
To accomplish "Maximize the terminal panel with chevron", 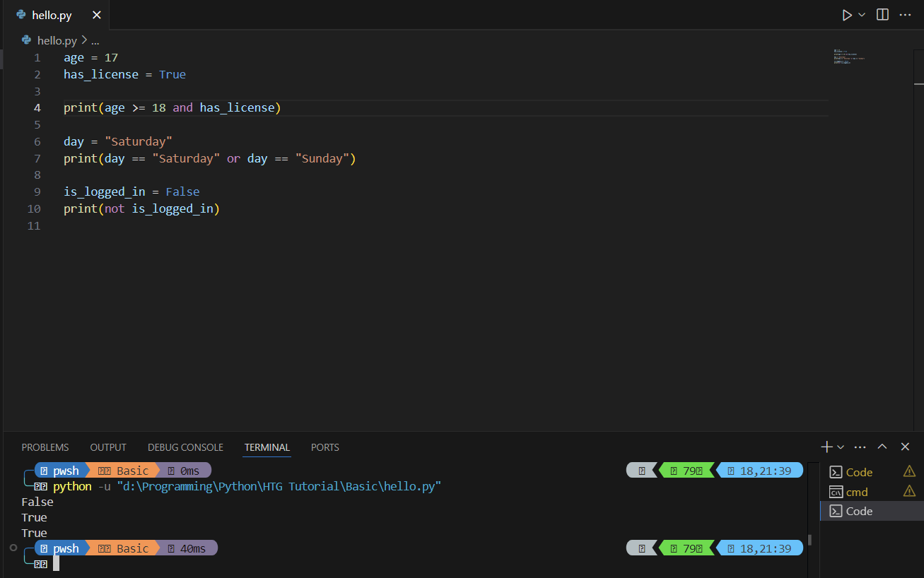I will pyautogui.click(x=882, y=447).
